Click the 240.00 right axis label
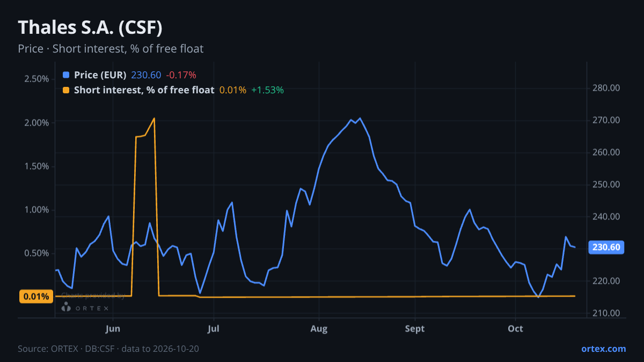Image resolution: width=644 pixels, height=362 pixels. (x=607, y=217)
